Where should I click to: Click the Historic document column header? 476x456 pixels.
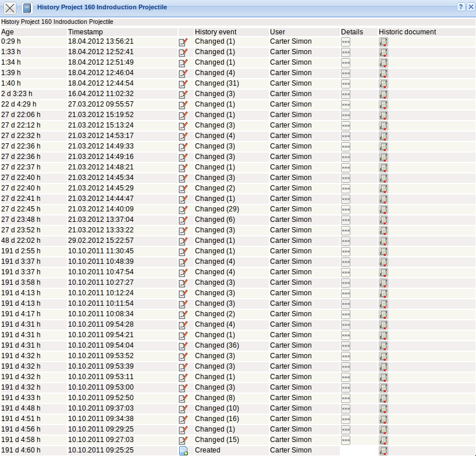[x=407, y=32]
